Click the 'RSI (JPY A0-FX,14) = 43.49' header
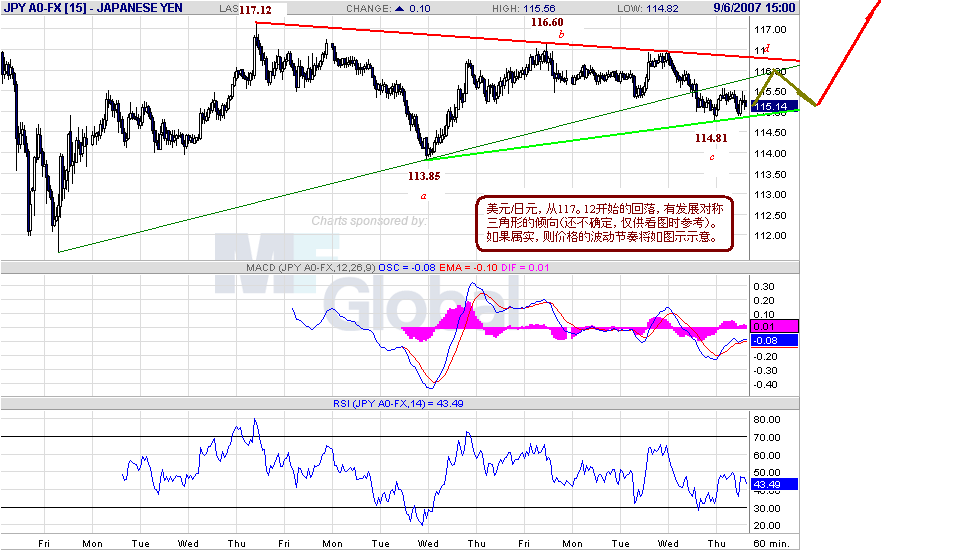Viewport: 957px width, 550px height. pyautogui.click(x=398, y=403)
